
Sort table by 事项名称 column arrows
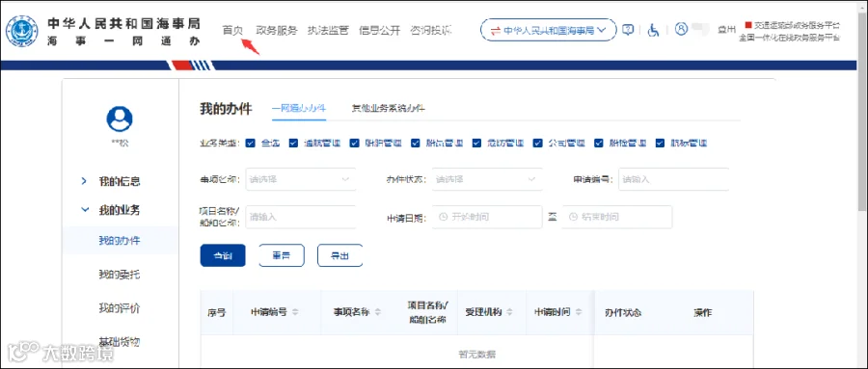pyautogui.click(x=377, y=312)
